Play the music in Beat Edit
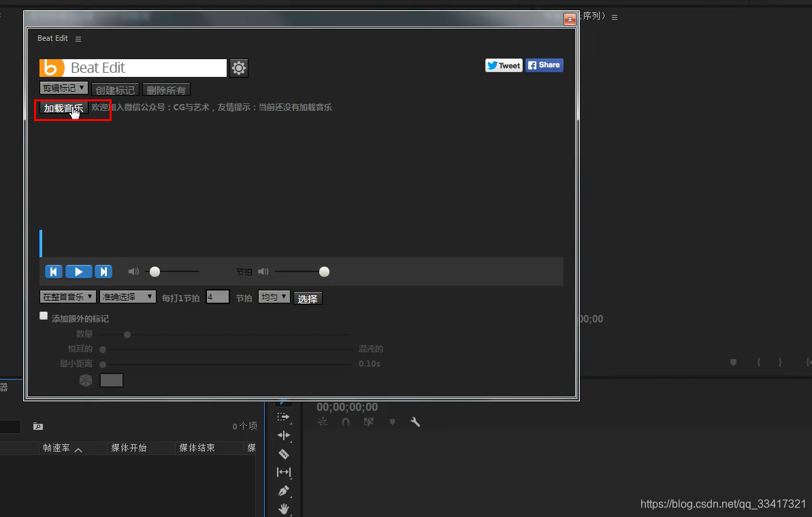The width and height of the screenshot is (812, 517). point(79,271)
